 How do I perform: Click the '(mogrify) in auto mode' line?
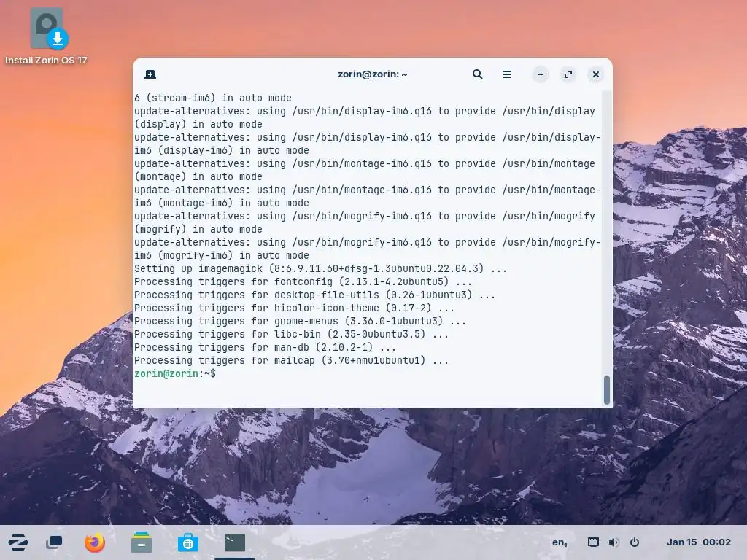pos(198,229)
